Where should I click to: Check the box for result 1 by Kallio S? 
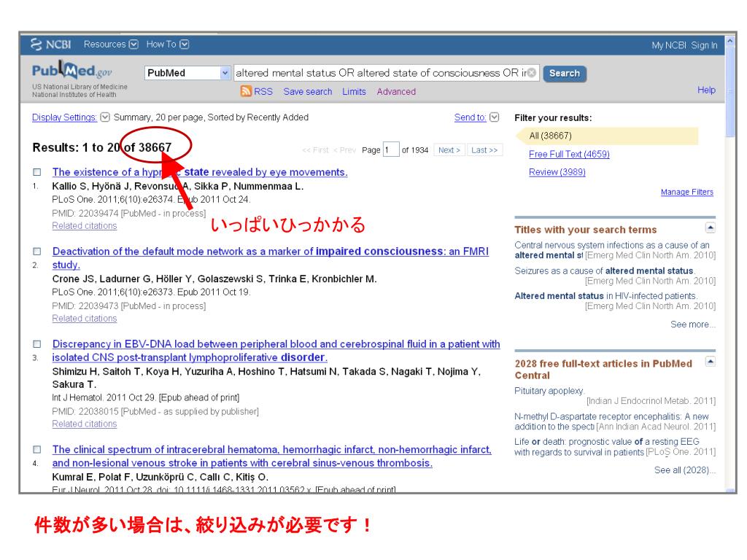coord(36,172)
